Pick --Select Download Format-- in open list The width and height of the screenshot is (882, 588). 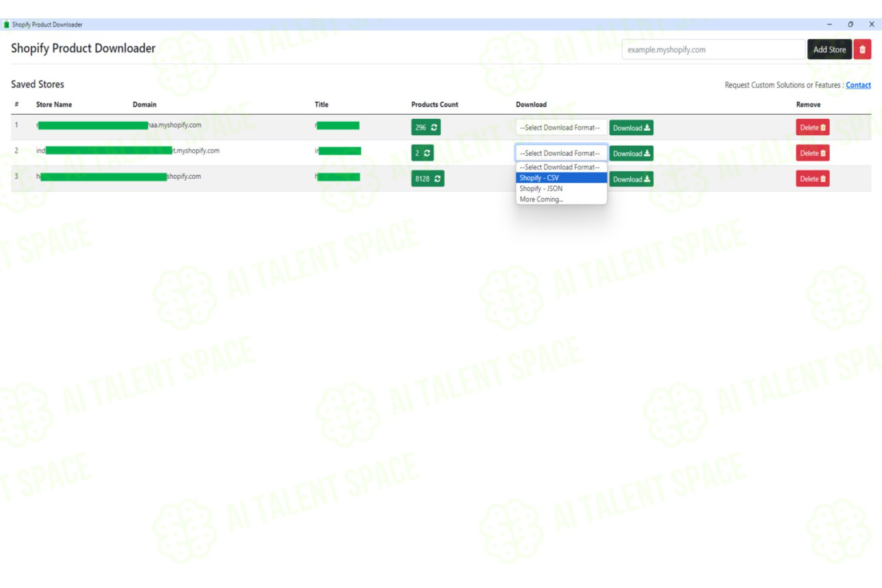click(x=561, y=167)
